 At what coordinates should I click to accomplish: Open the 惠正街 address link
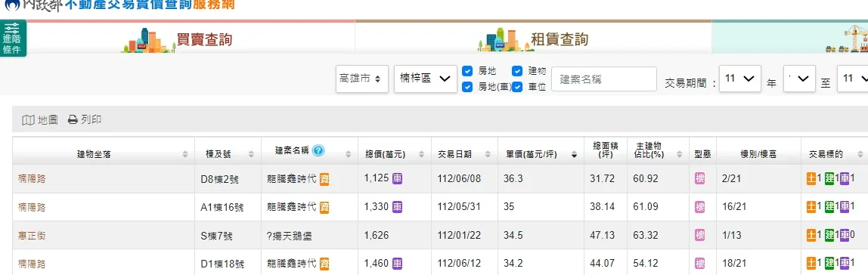(32, 236)
